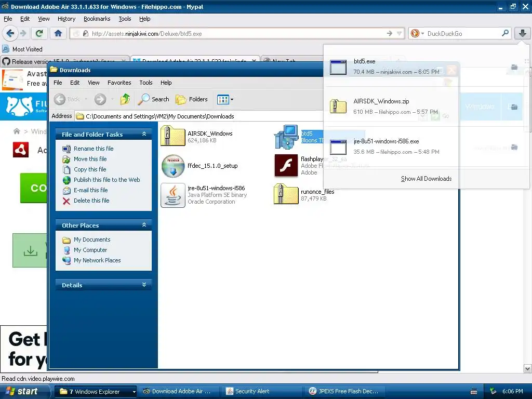Viewport: 532px width, 399px height.
Task: Select the btd5 installer icon
Action: 286,137
